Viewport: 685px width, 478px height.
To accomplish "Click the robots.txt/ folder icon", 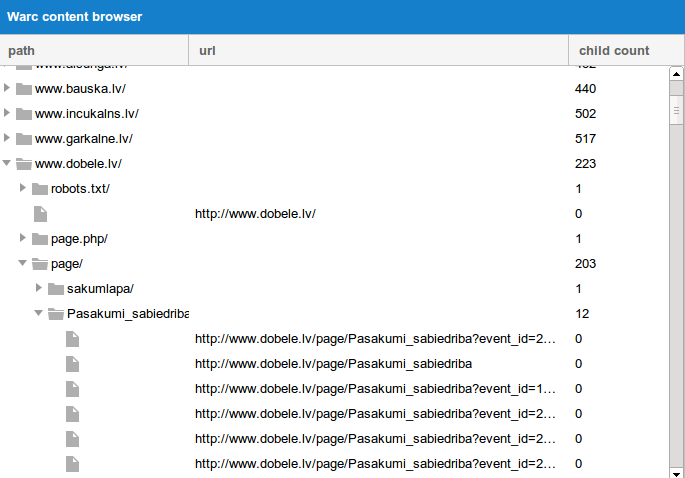I will 40,189.
